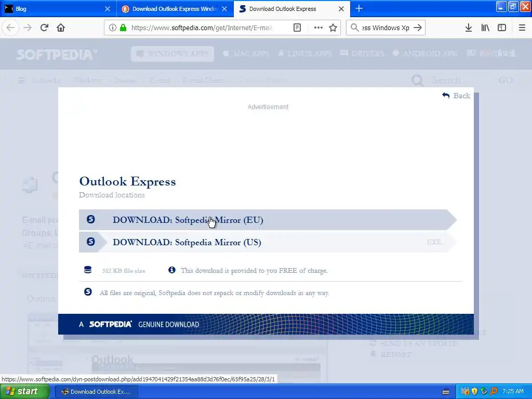Download from Softpedia Mirror (EU)
The image size is (532, 399).
(x=268, y=220)
